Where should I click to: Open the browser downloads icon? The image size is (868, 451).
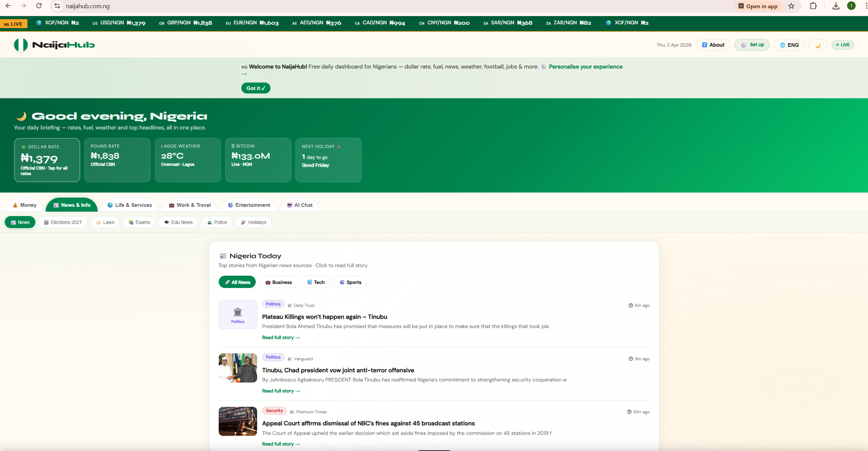click(x=836, y=6)
